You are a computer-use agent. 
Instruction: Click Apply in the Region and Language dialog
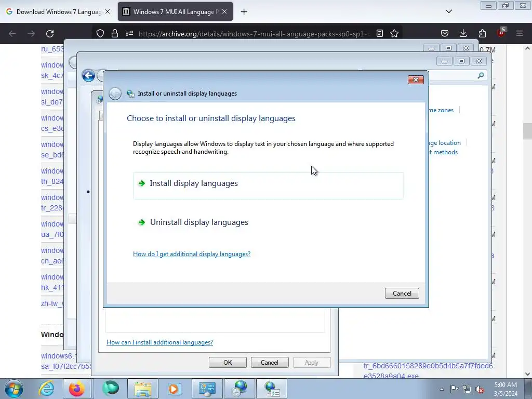pyautogui.click(x=312, y=362)
